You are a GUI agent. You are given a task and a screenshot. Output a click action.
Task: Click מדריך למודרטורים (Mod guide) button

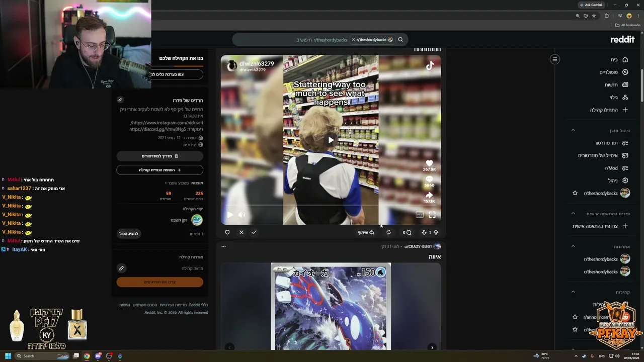click(x=160, y=156)
